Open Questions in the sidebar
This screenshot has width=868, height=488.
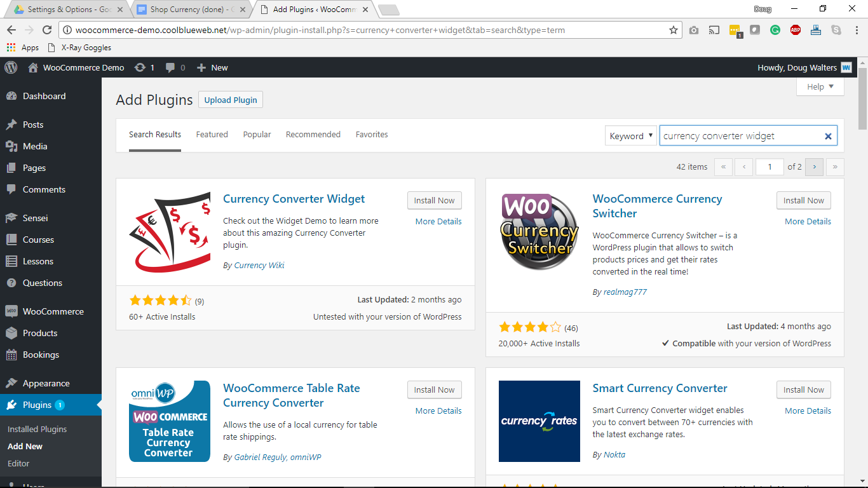tap(43, 283)
